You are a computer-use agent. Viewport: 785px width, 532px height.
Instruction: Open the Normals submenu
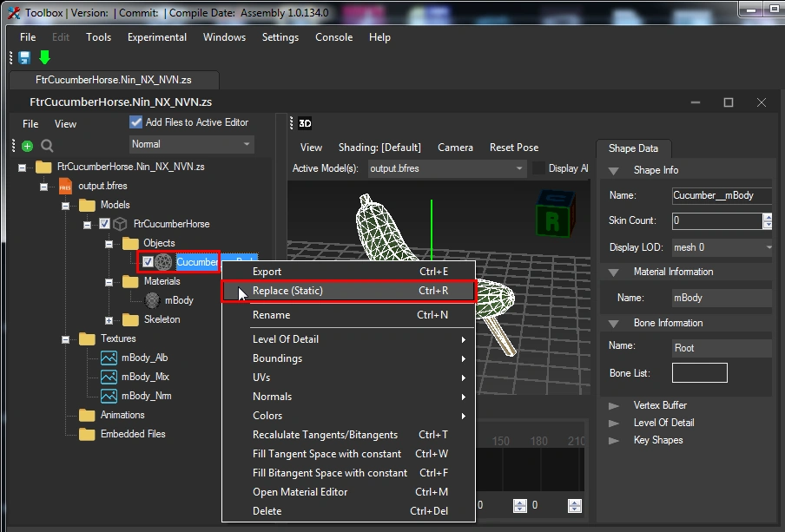click(348, 397)
